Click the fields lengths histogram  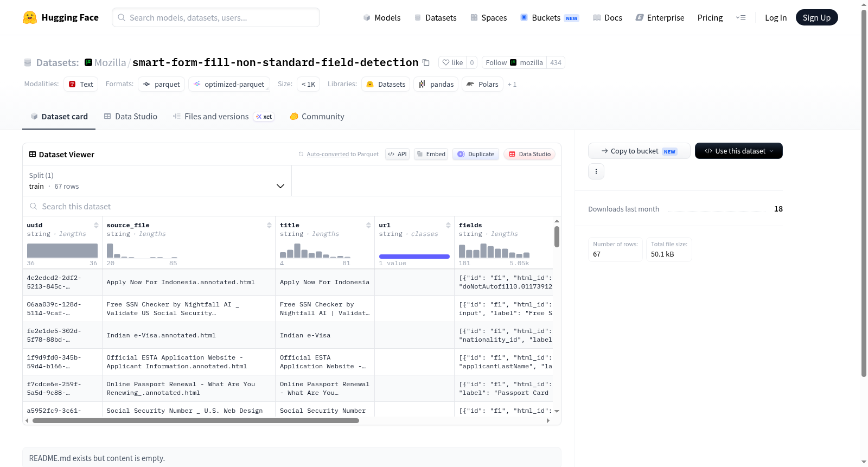[494, 251]
